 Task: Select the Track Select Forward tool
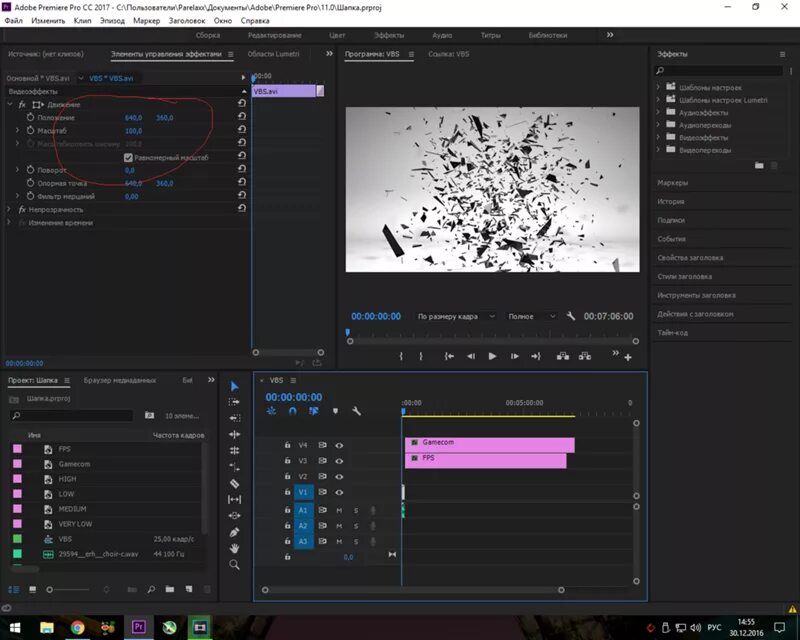tap(234, 402)
